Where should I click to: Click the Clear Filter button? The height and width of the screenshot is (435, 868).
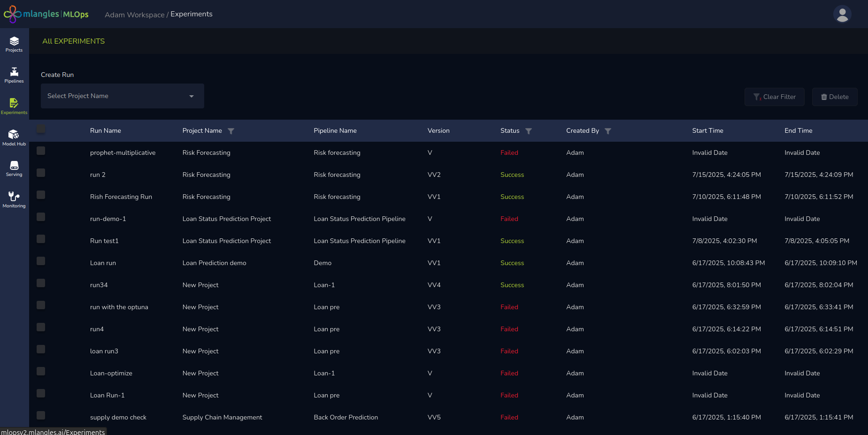[x=774, y=97]
